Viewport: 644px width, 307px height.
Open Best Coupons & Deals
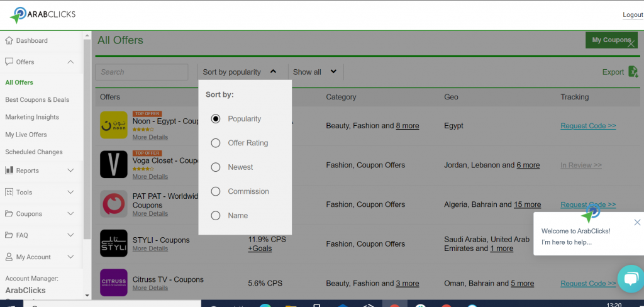tap(37, 99)
